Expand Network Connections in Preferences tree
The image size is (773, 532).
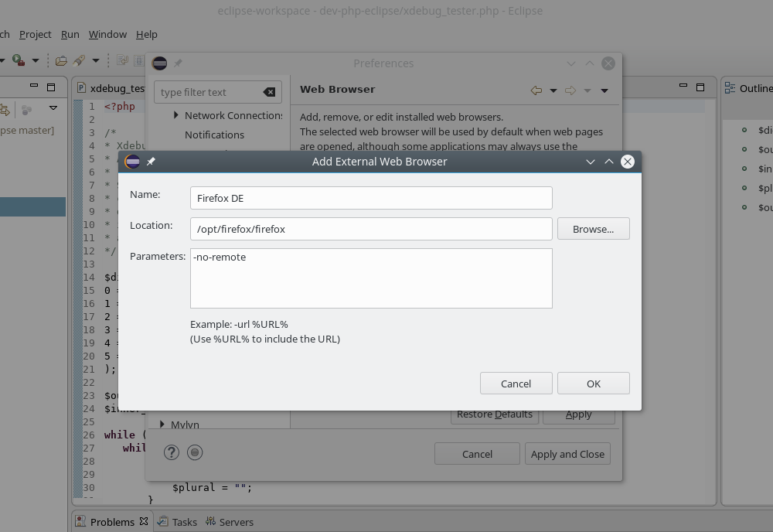[175, 115]
